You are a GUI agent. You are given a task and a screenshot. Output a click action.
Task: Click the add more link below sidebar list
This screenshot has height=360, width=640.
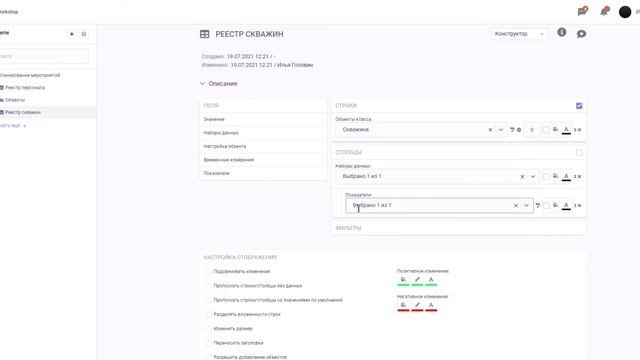[x=13, y=126]
